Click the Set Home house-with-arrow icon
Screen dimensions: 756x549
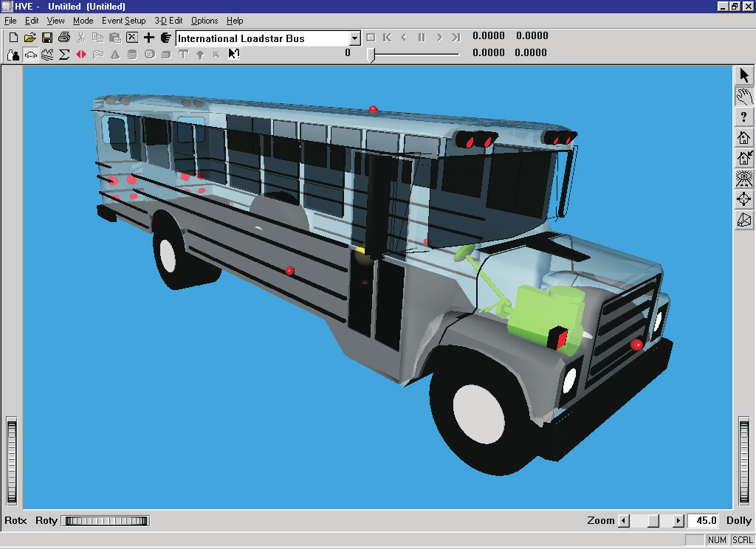(744, 158)
